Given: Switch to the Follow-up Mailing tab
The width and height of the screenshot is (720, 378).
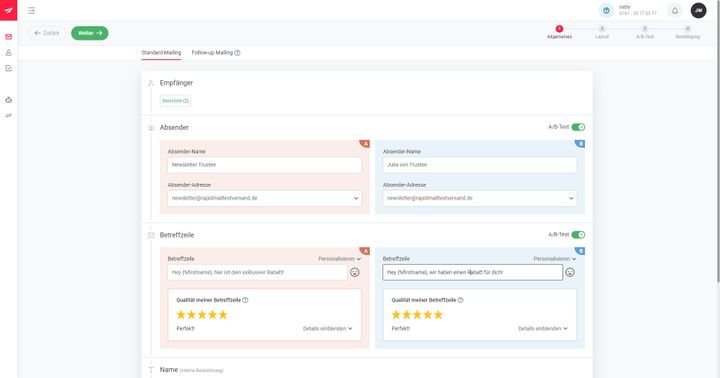Looking at the screenshot, I should 212,53.
